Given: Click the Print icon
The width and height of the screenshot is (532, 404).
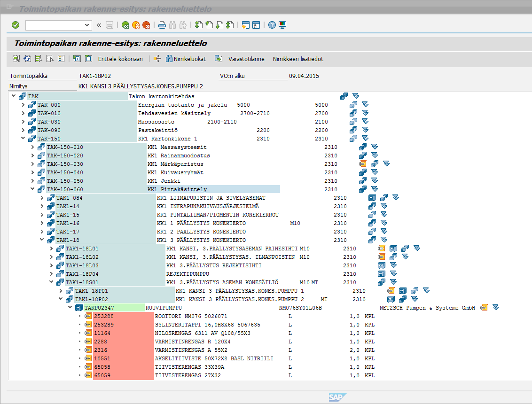Looking at the screenshot, I should (162, 25).
